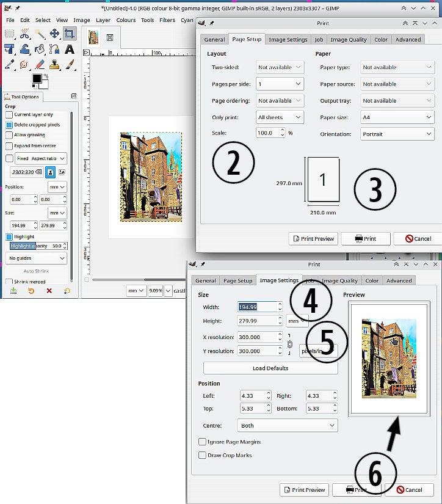
Task: Click Cancel in the Image Settings dialog
Action: tap(409, 490)
